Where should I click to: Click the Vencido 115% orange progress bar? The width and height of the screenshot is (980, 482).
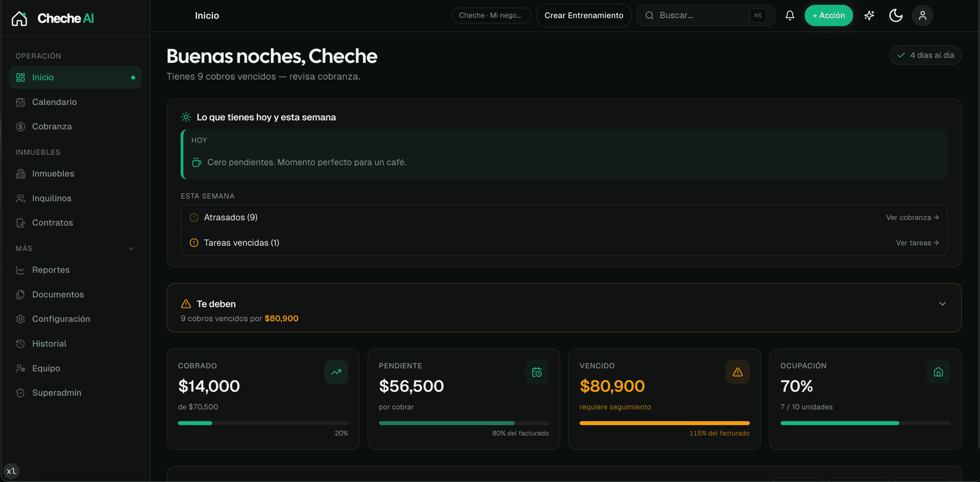coord(664,423)
